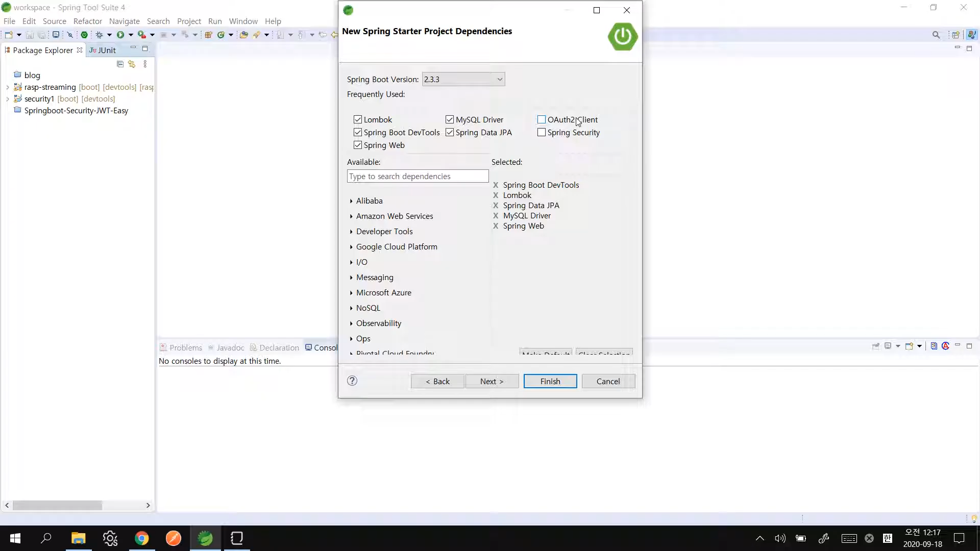Image resolution: width=980 pixels, height=551 pixels.
Task: Enable the OAuth2 Client checkbox
Action: [x=542, y=119]
